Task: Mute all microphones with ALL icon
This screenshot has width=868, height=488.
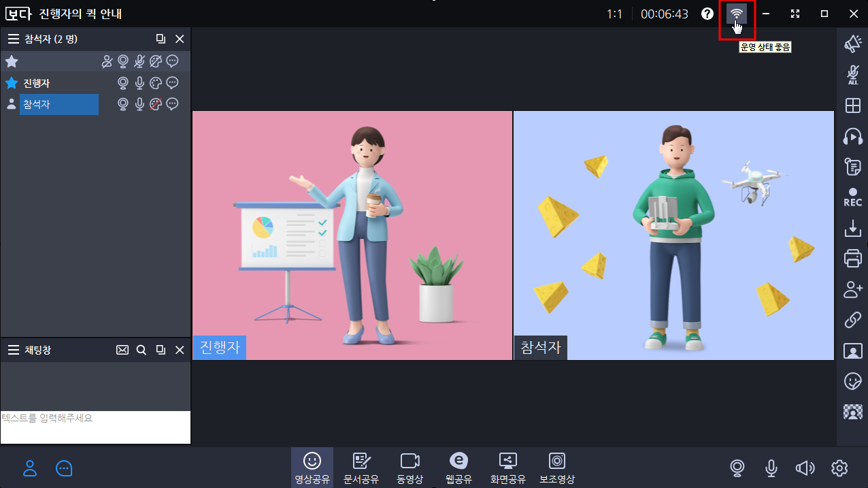Action: tap(852, 75)
